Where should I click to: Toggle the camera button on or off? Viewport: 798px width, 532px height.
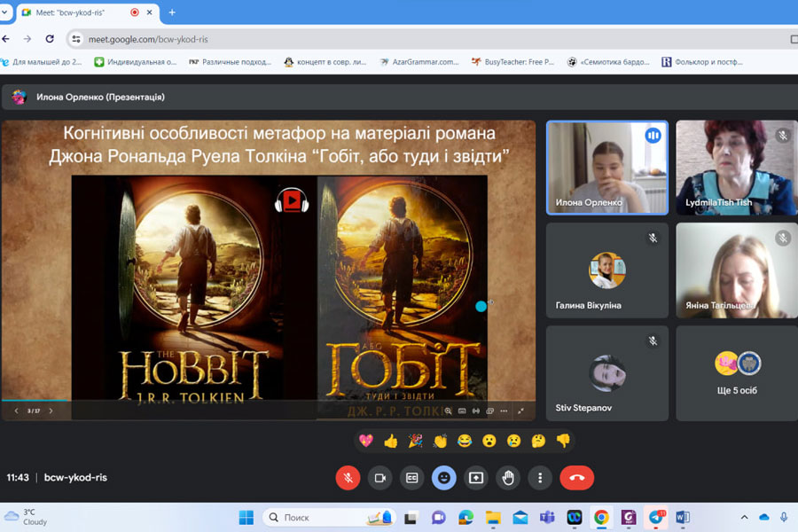coord(379,478)
